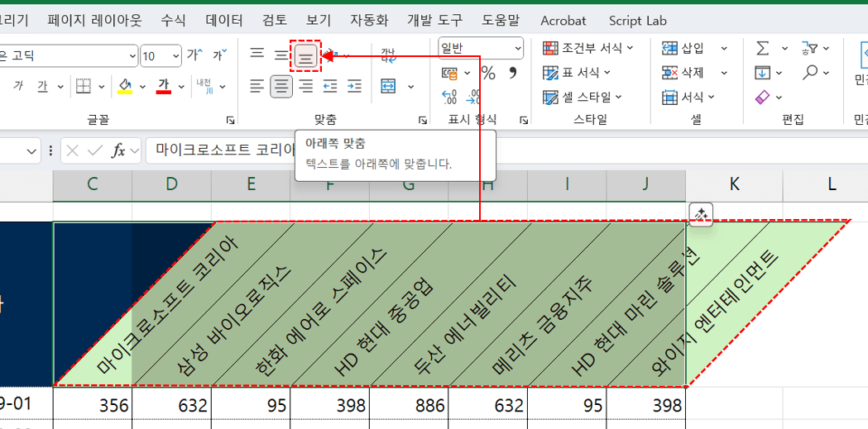868x429 pixels.
Task: Apply cell borders with border icon
Action: point(84,86)
